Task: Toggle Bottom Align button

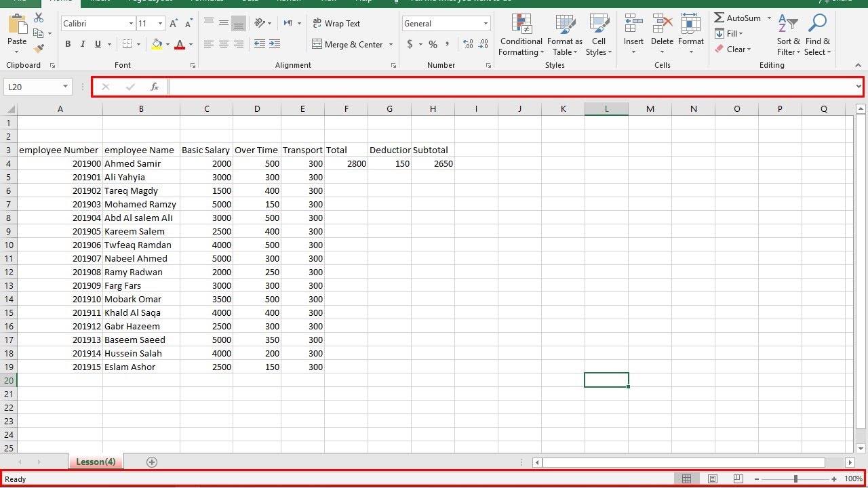Action: 239,23
